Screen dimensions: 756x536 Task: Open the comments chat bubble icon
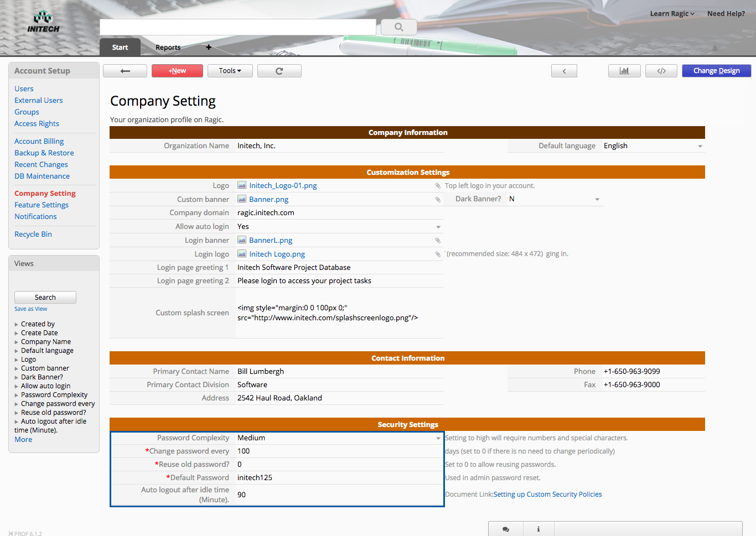[506, 529]
